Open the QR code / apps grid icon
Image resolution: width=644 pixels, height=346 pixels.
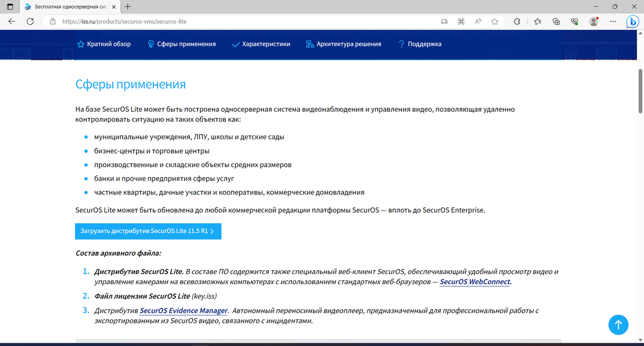pyautogui.click(x=460, y=22)
